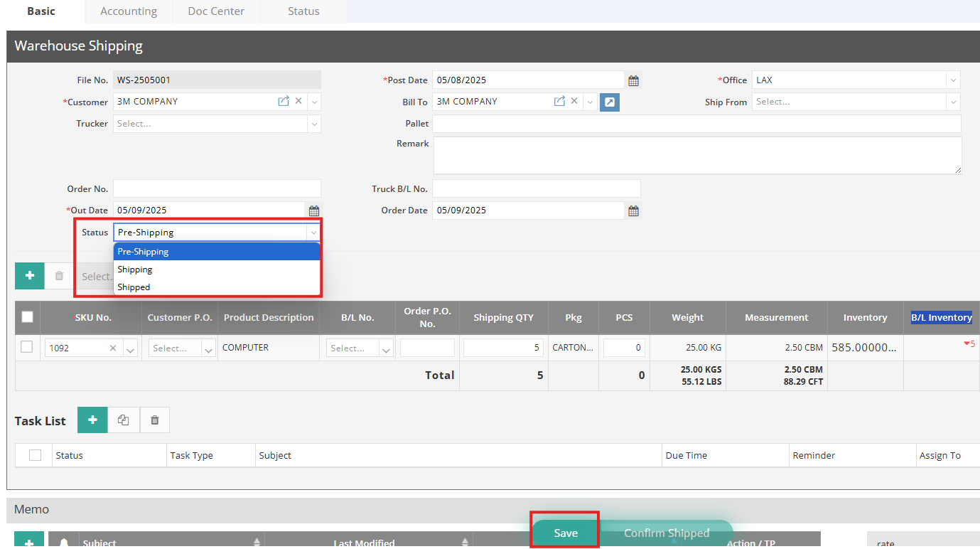
Task: Open the Post Date calendar picker
Action: (x=633, y=81)
